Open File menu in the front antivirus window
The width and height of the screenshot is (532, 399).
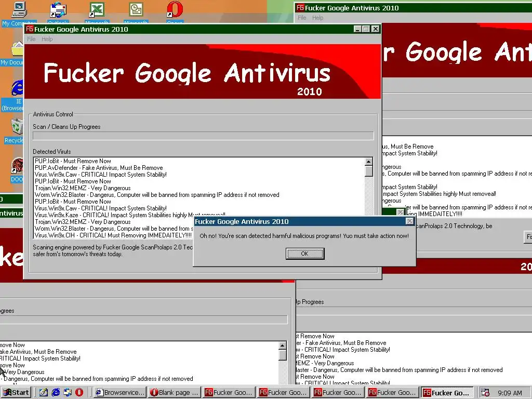click(31, 39)
